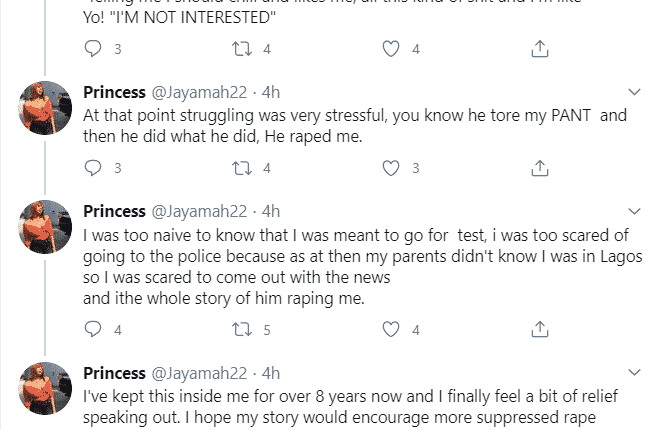Reply to the "I'M NOT INTERESTED" tweet
The height and width of the screenshot is (430, 657).
coord(93,48)
